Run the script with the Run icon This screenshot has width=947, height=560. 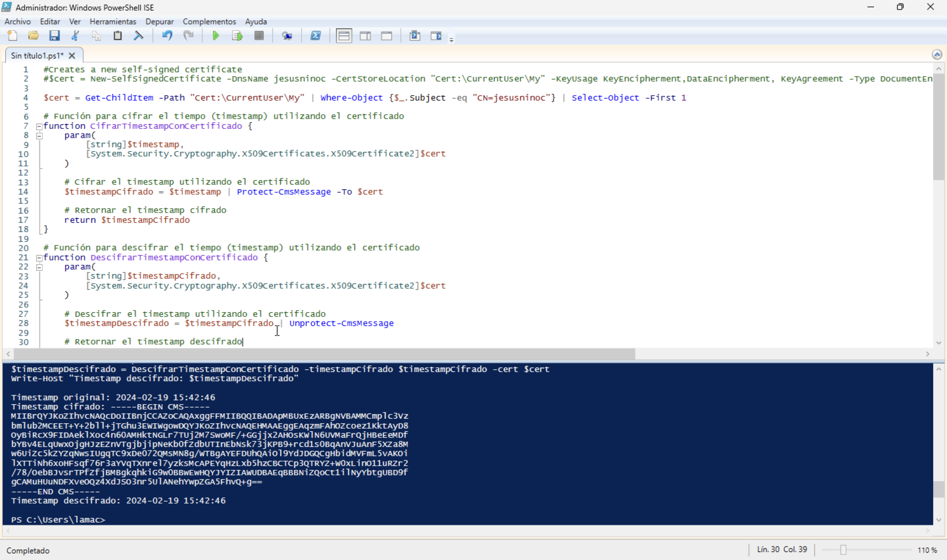click(x=215, y=36)
